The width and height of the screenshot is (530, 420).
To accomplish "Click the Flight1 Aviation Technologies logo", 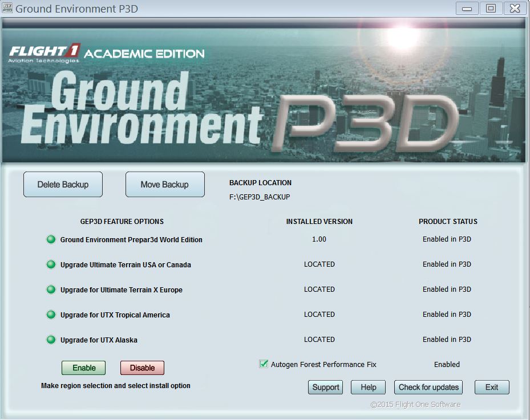I will [x=44, y=54].
